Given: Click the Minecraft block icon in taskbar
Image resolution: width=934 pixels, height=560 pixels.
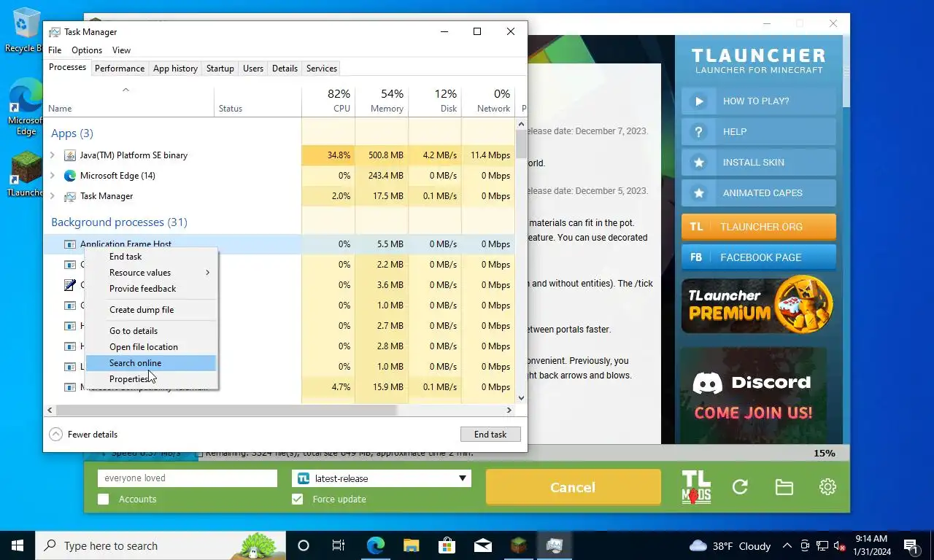Looking at the screenshot, I should pyautogui.click(x=519, y=545).
